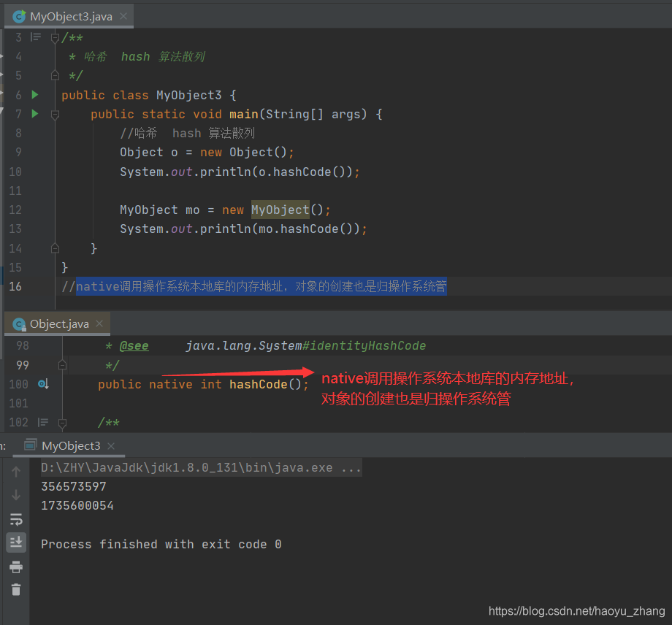The width and height of the screenshot is (672, 625).
Task: Click line number 16 in the gutter
Action: 15,286
